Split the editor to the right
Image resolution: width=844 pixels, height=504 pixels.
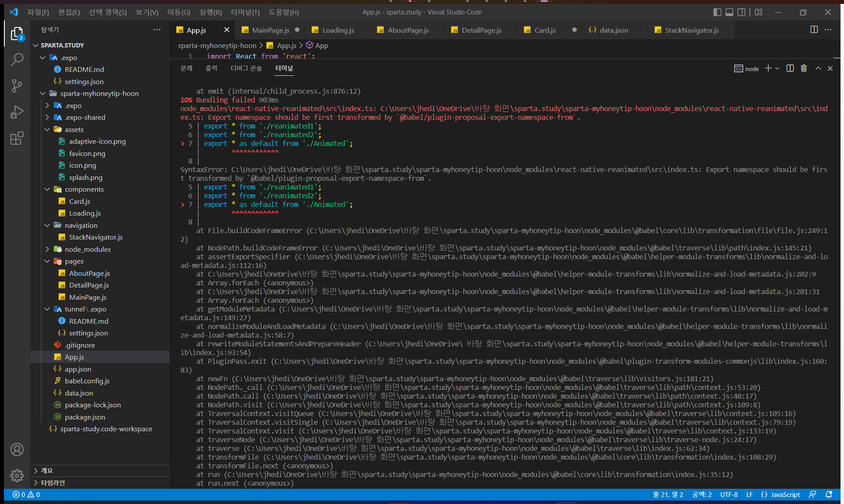[x=814, y=30]
